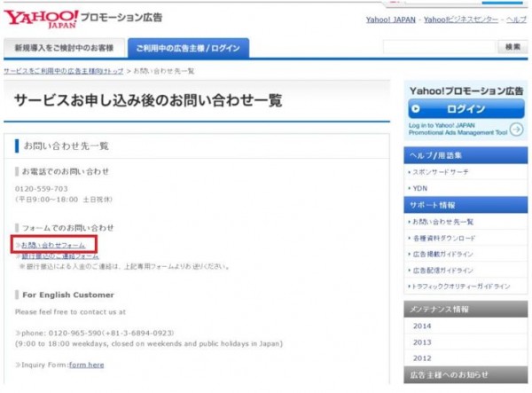Screen dimensions: 532x393
Task: Open the Yahoo!ビジネスセンター link
Action: (461, 20)
